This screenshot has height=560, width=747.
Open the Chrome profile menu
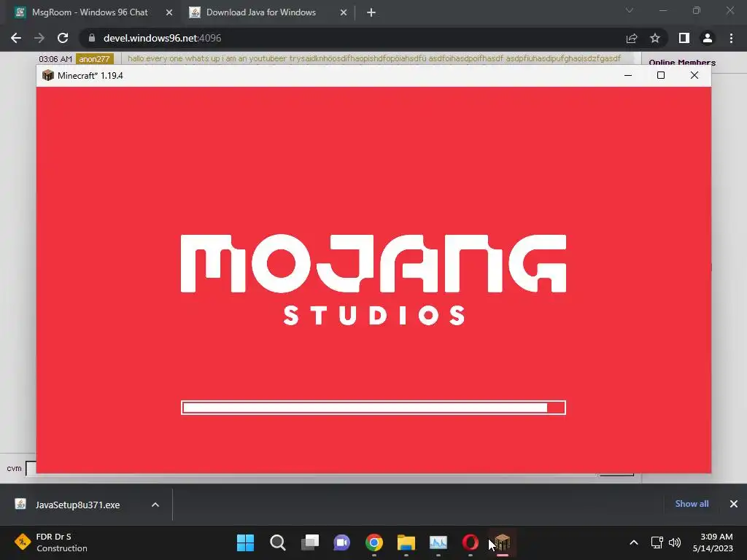[x=708, y=38]
